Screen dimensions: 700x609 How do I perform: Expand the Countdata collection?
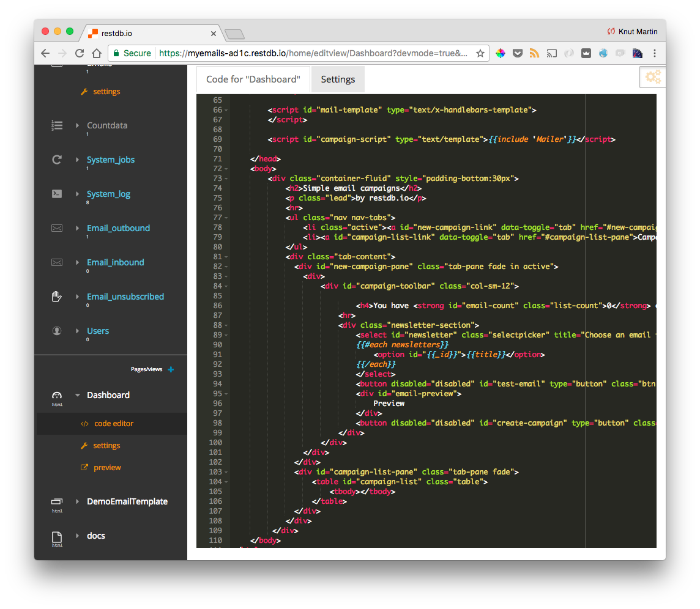click(x=77, y=125)
